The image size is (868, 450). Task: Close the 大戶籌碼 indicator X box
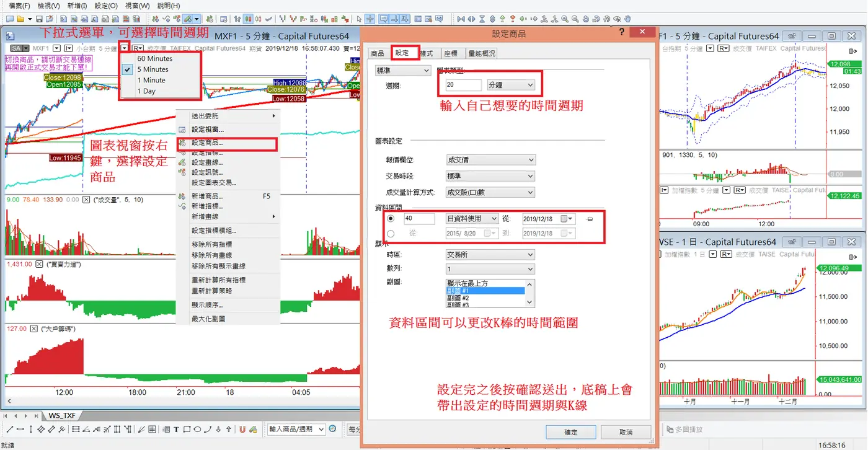pyautogui.click(x=35, y=329)
